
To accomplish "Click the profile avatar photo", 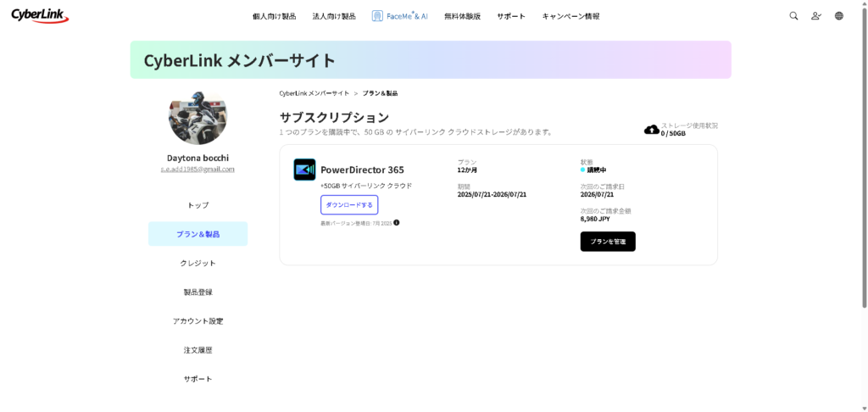I will 198,118.
